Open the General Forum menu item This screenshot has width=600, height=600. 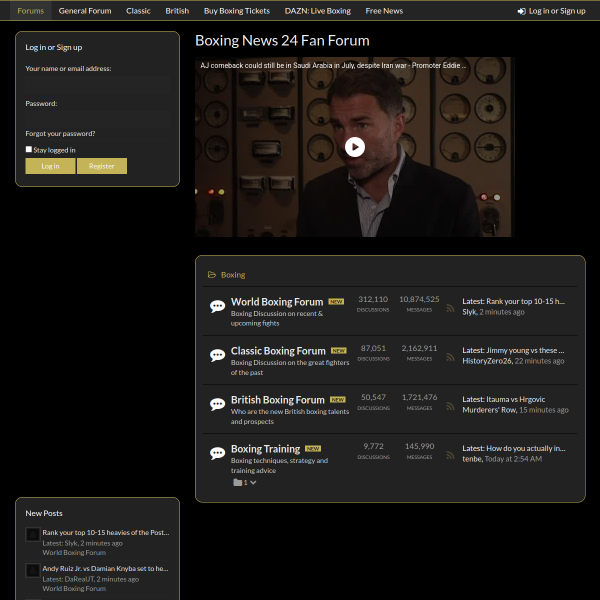coord(85,11)
